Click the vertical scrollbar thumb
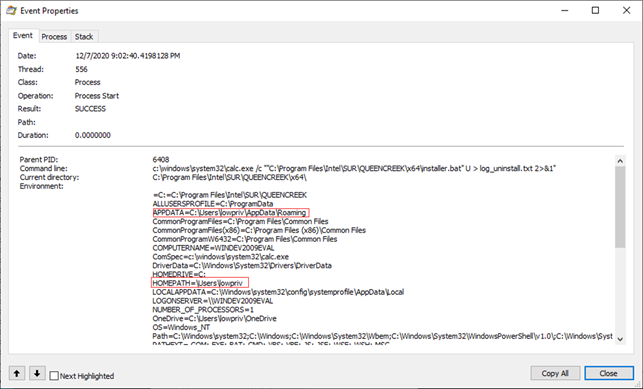This screenshot has height=389, width=643. click(620, 207)
